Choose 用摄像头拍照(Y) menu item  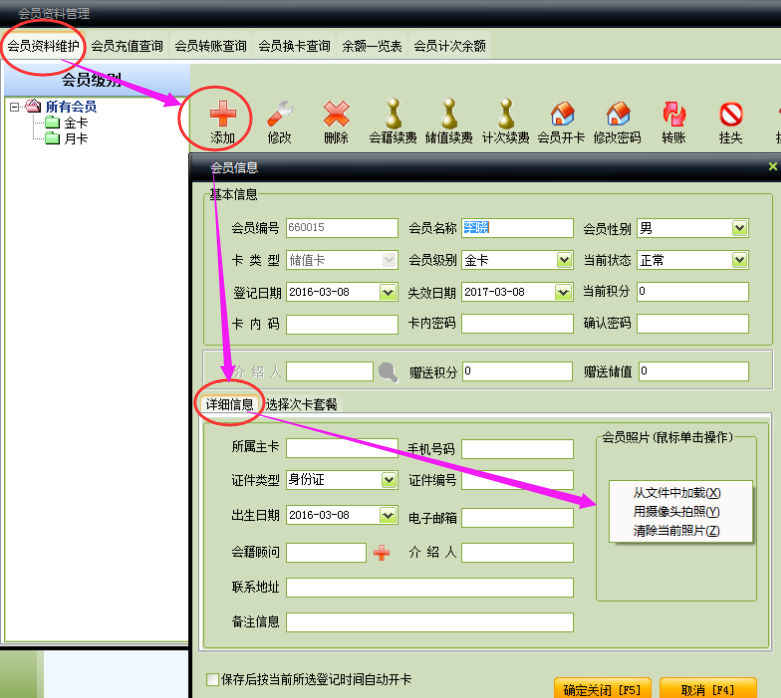click(x=676, y=512)
